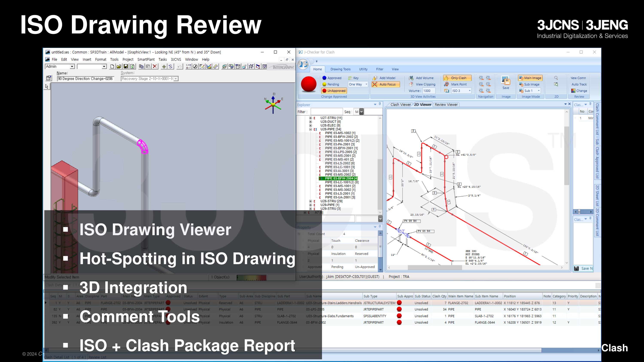Toggle the UnApproved red option
The height and width of the screenshot is (362, 644).
[x=334, y=91]
